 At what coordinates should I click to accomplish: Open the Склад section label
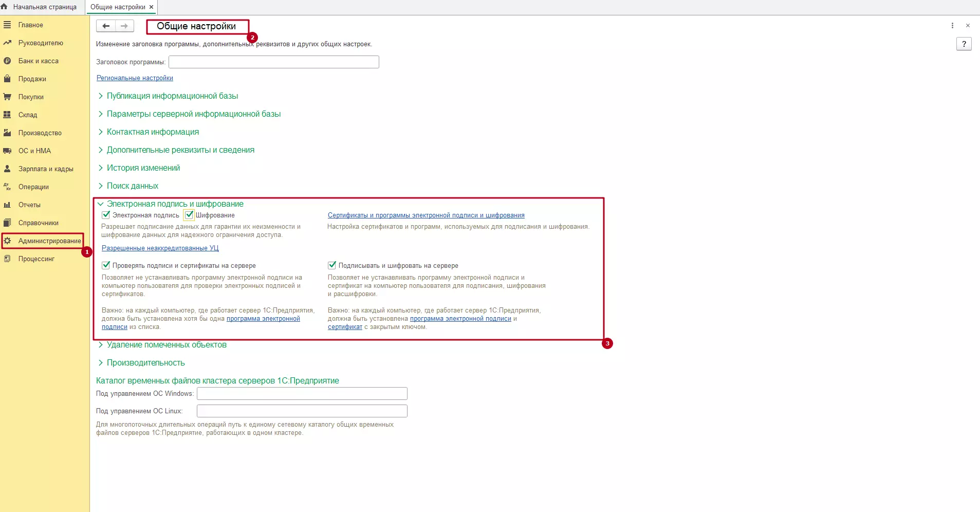(x=28, y=115)
